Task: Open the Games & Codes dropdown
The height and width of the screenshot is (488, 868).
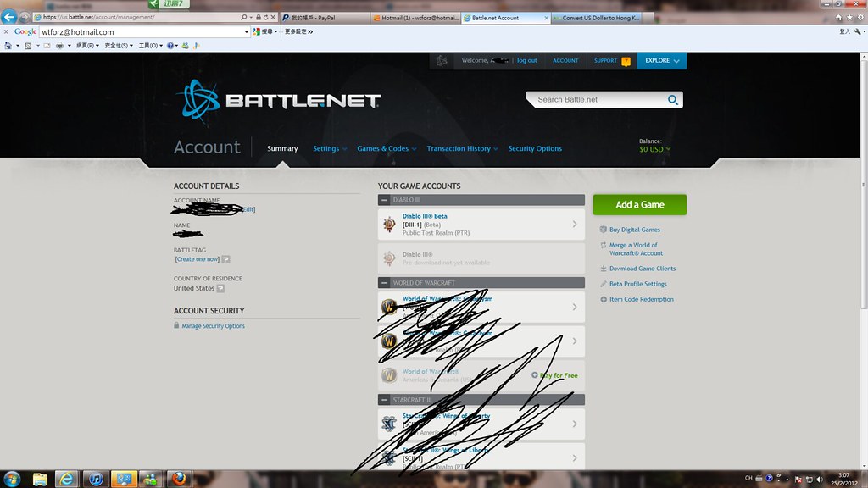Action: [x=387, y=148]
